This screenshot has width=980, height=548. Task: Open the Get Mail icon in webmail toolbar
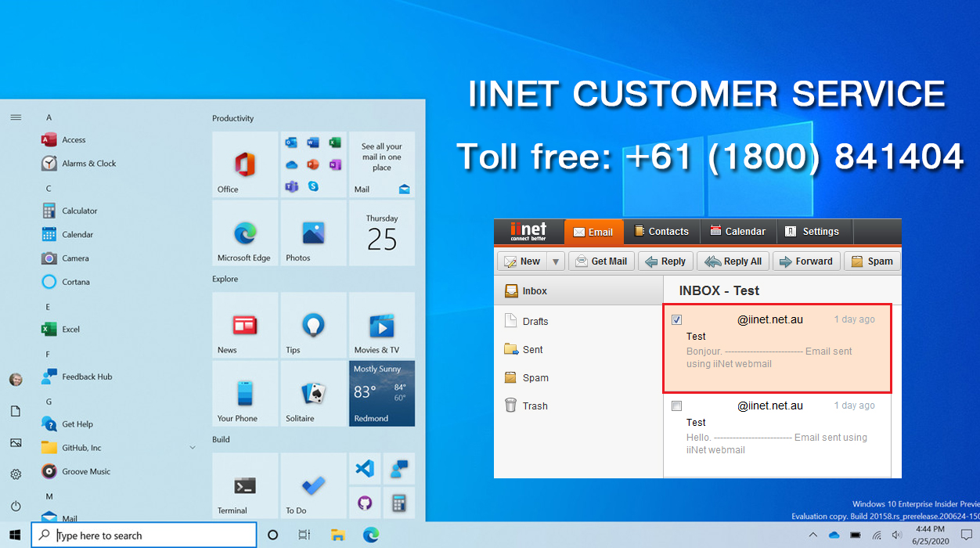601,261
